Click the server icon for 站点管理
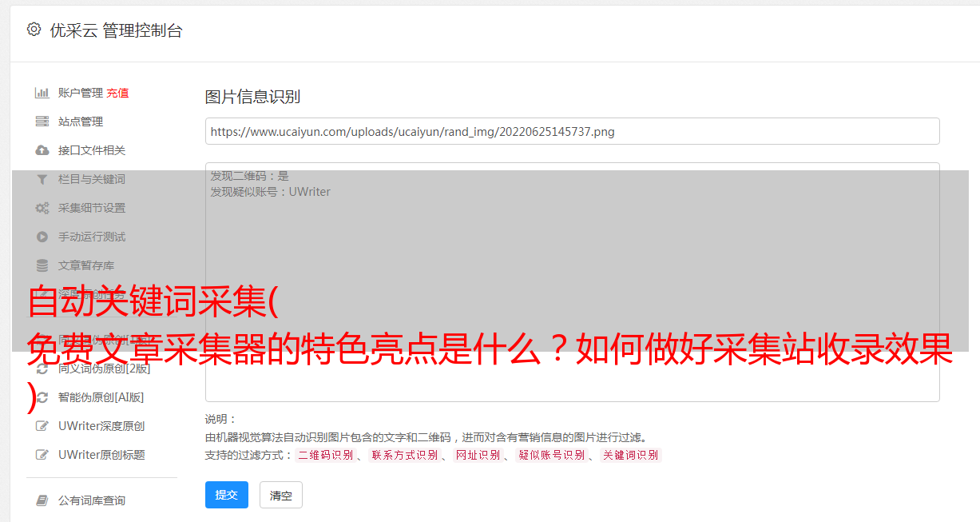Screen dimensions: 980x522 pyautogui.click(x=42, y=122)
